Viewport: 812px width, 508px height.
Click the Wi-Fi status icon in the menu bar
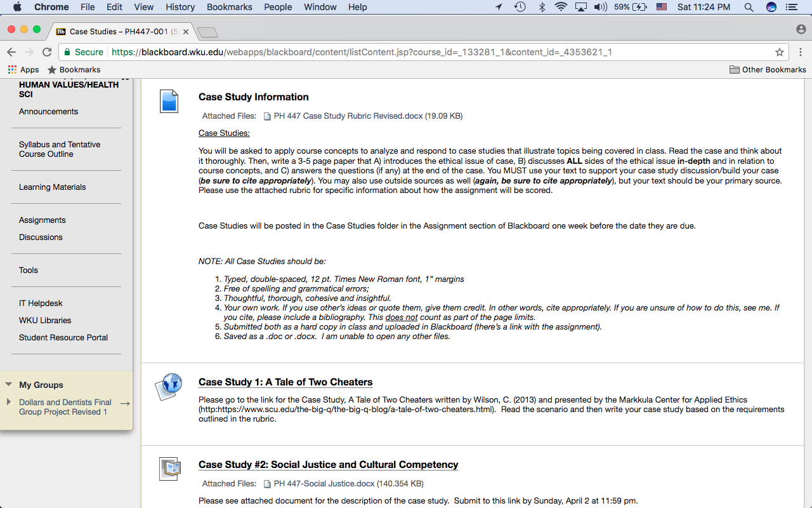(x=560, y=7)
